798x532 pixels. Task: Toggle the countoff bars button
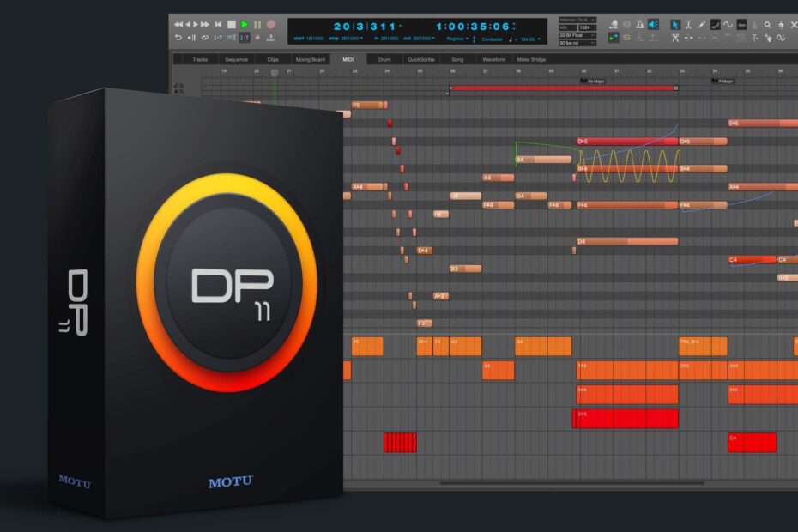[x=271, y=38]
